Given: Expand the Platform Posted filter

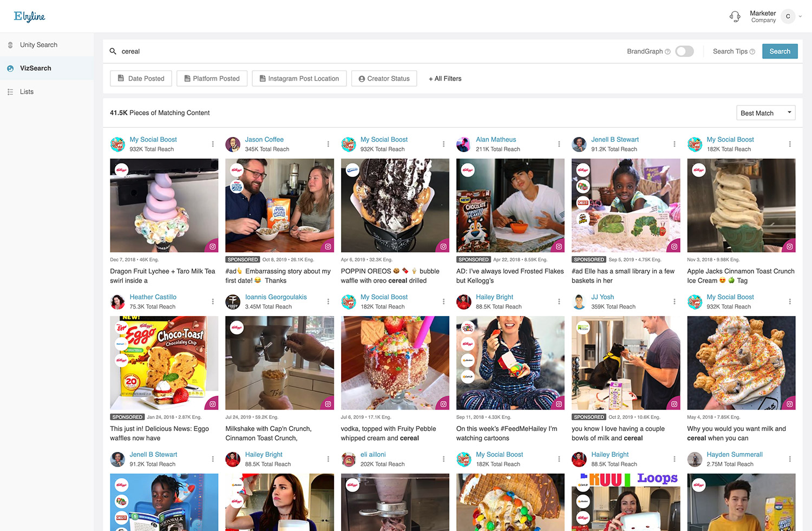Looking at the screenshot, I should 212,78.
